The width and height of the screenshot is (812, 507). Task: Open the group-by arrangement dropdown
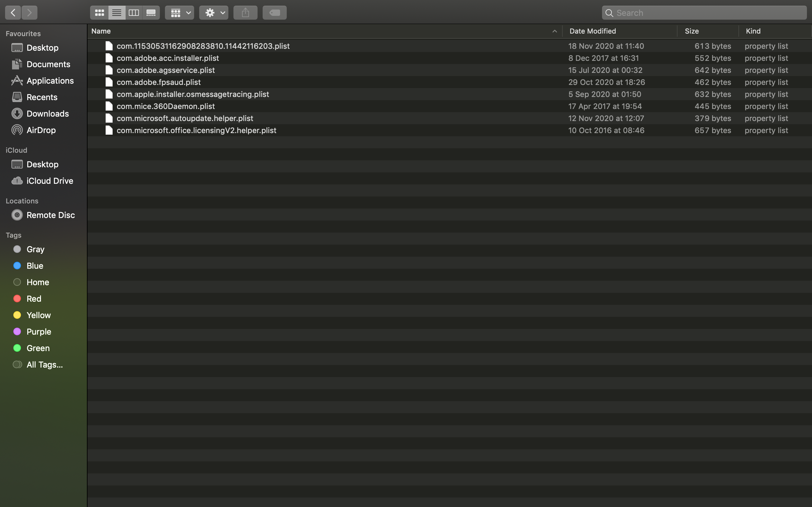pyautogui.click(x=180, y=13)
